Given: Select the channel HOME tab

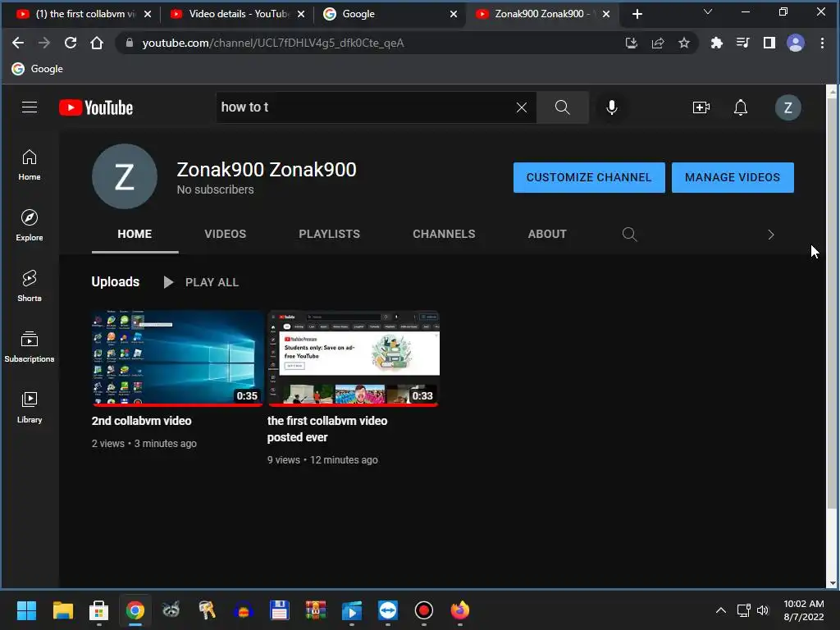Looking at the screenshot, I should pyautogui.click(x=135, y=234).
